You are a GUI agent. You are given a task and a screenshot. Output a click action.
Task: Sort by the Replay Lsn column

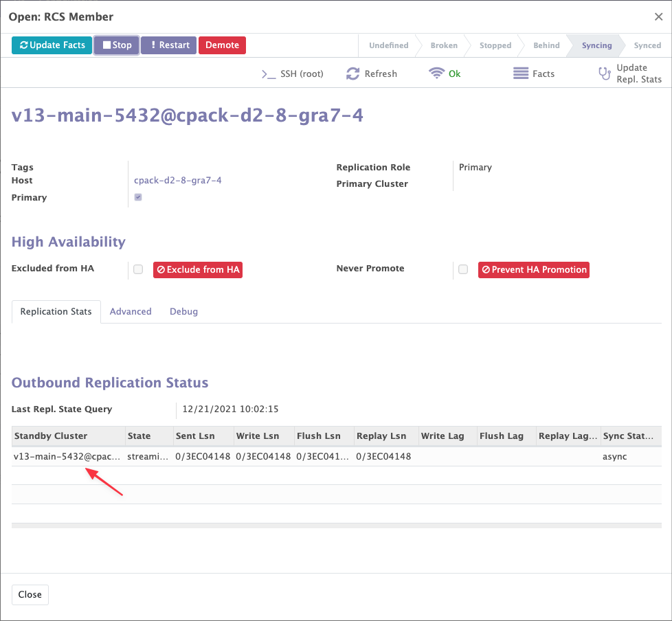click(386, 436)
